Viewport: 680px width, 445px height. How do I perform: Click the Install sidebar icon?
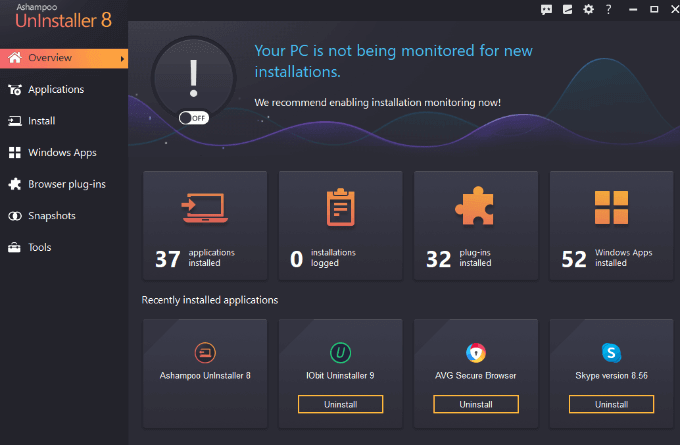click(x=15, y=121)
